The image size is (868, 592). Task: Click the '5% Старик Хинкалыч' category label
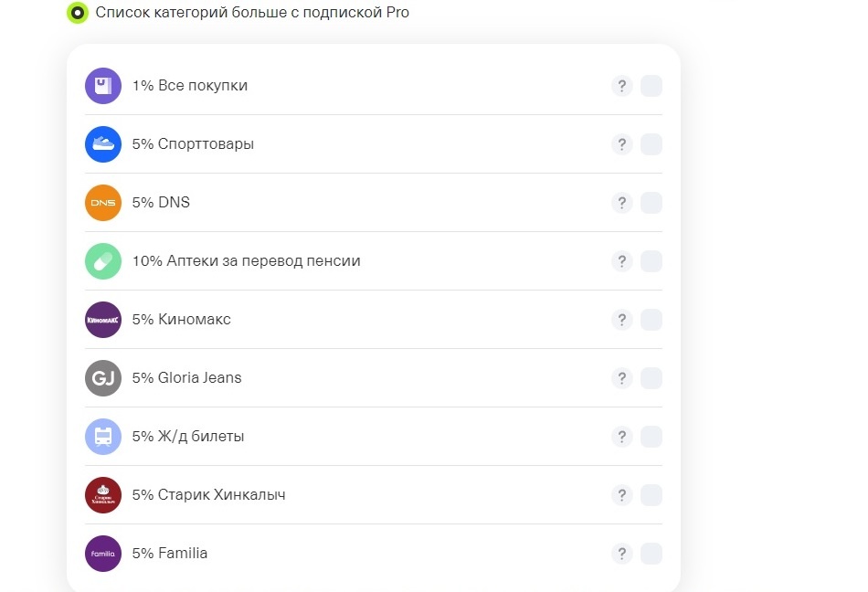209,495
